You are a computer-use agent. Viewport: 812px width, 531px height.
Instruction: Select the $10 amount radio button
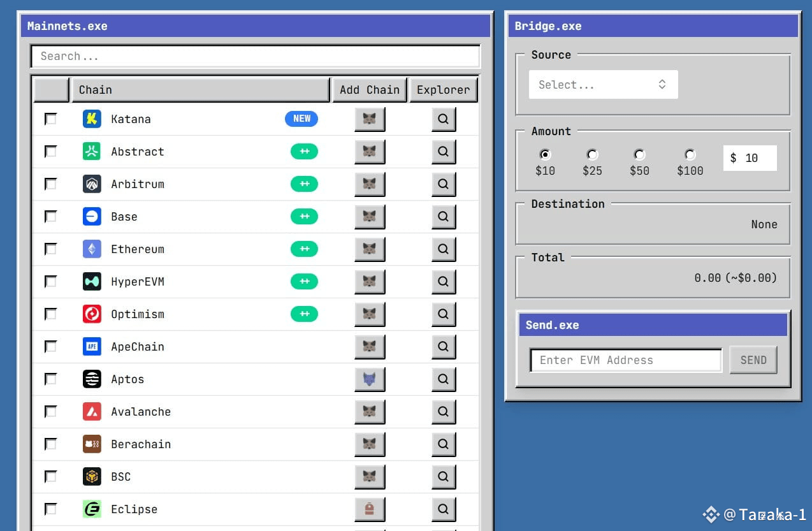(545, 155)
